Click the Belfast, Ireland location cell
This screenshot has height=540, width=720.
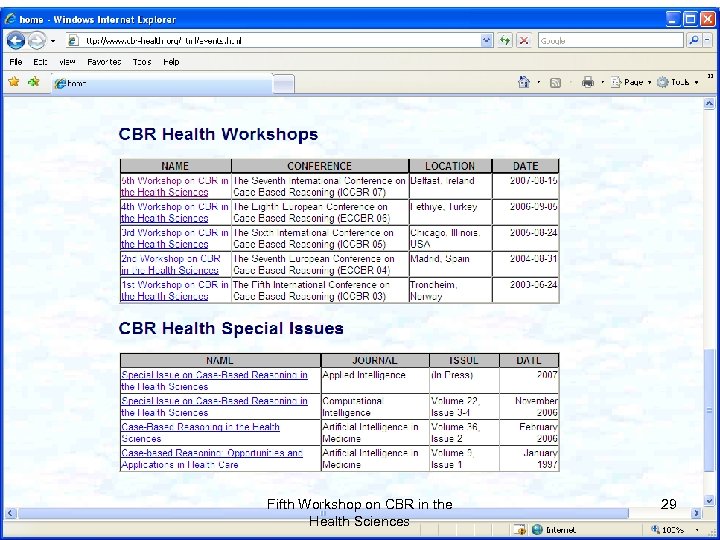tap(450, 186)
